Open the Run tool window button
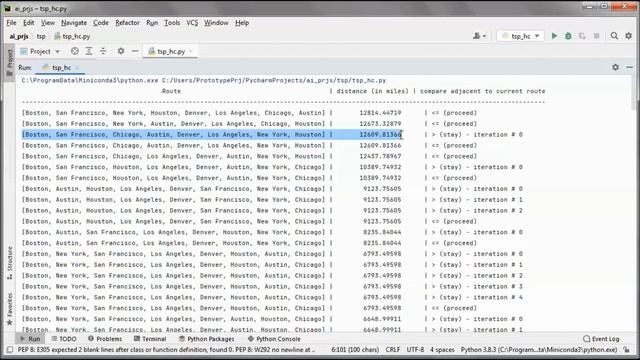The image size is (640, 360). (x=30, y=339)
